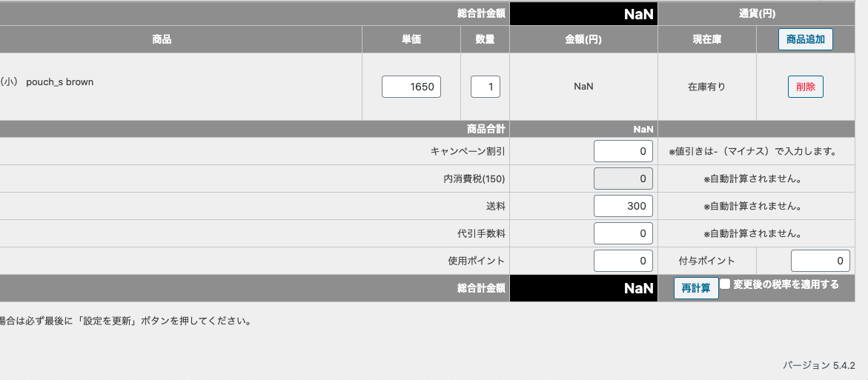
Task: Click the top 総合計金額 NaN value
Action: (x=639, y=14)
